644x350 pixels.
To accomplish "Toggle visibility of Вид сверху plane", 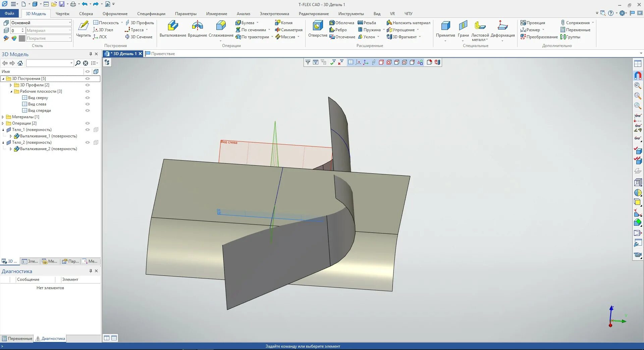I will pyautogui.click(x=88, y=98).
